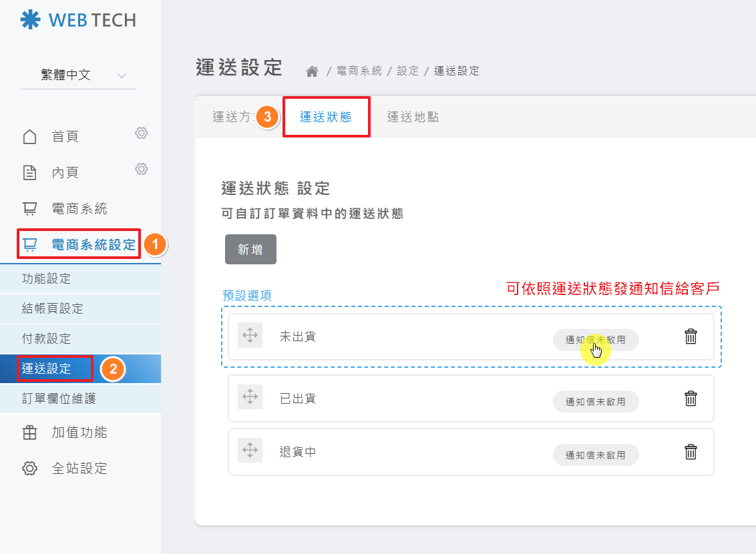Click the drag handle for 未出貨
Viewport: 756px width, 554px height.
[250, 335]
